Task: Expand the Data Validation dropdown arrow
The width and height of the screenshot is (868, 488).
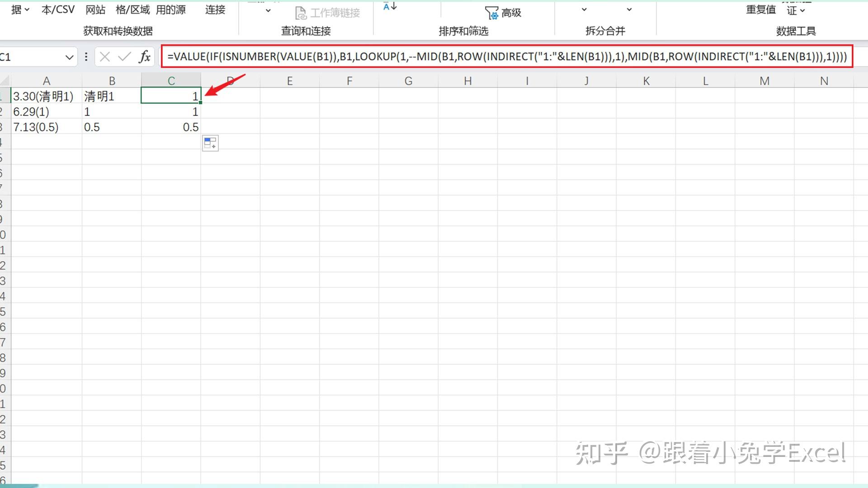Action: click(802, 10)
